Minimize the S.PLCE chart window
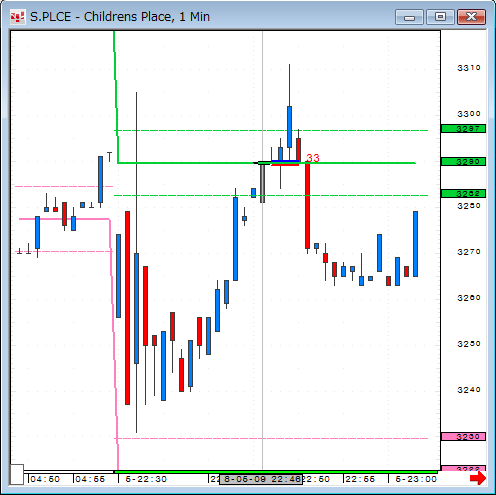 (x=409, y=17)
